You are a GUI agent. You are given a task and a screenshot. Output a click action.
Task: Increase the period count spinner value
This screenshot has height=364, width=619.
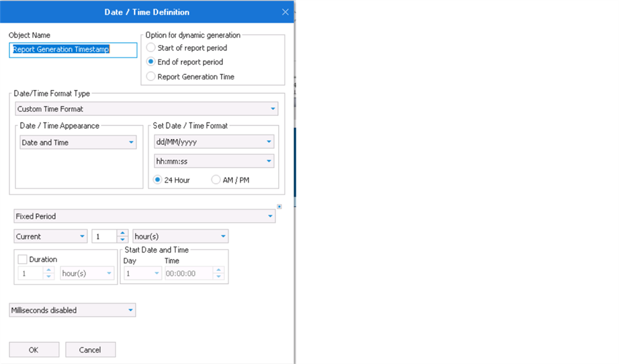pos(123,233)
